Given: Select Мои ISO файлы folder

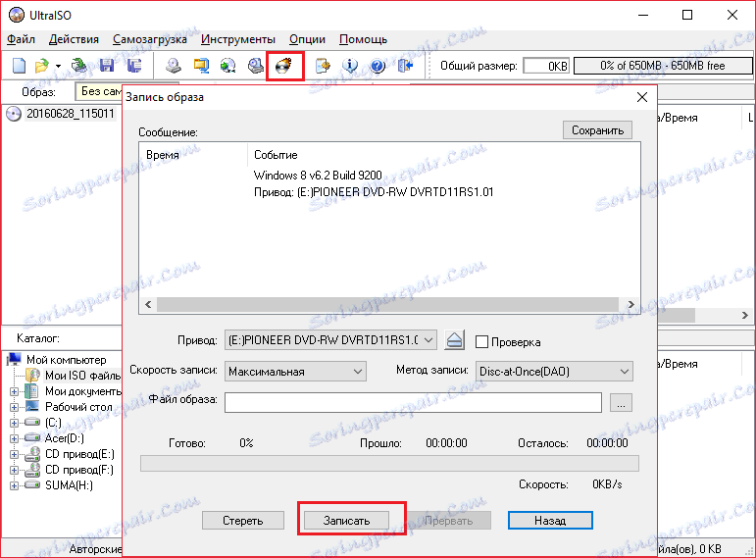Looking at the screenshot, I should coord(82,376).
